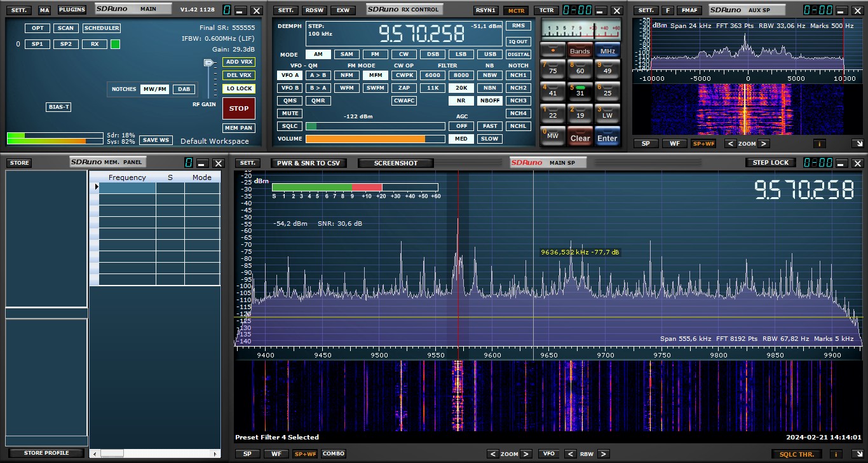
Task: Click the info icon in Main SP panel
Action: pos(837,453)
